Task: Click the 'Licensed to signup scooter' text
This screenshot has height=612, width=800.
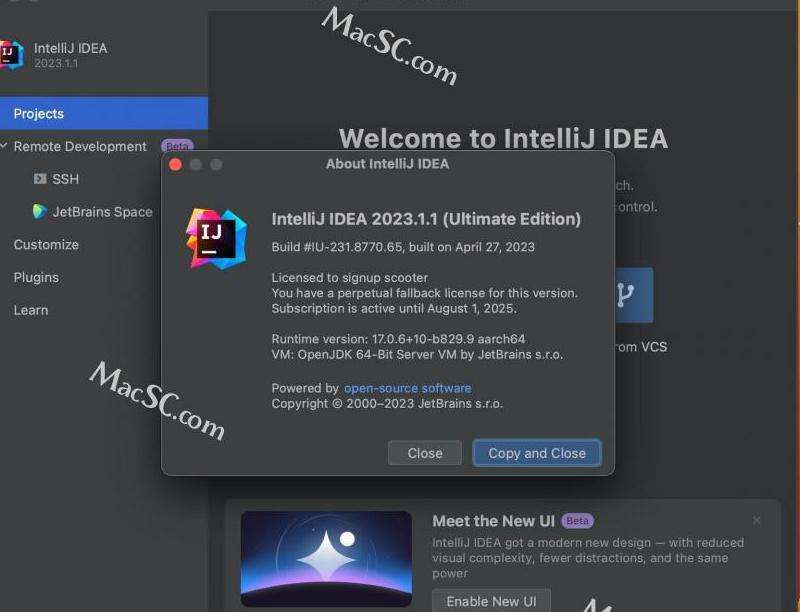Action: pos(349,277)
